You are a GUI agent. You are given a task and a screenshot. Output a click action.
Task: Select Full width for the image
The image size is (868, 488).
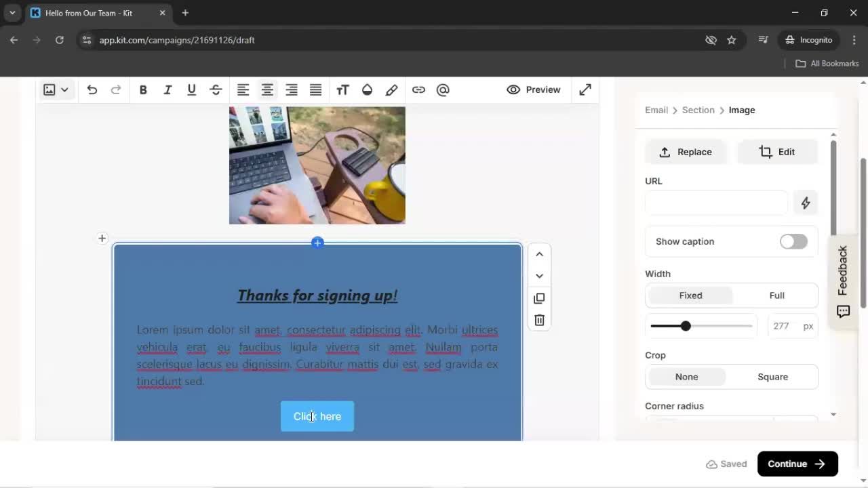(776, 296)
